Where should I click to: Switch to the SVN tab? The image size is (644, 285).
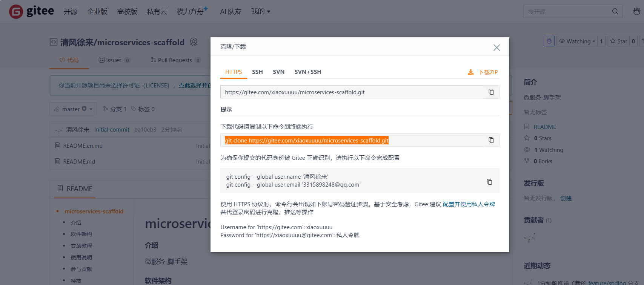click(278, 72)
